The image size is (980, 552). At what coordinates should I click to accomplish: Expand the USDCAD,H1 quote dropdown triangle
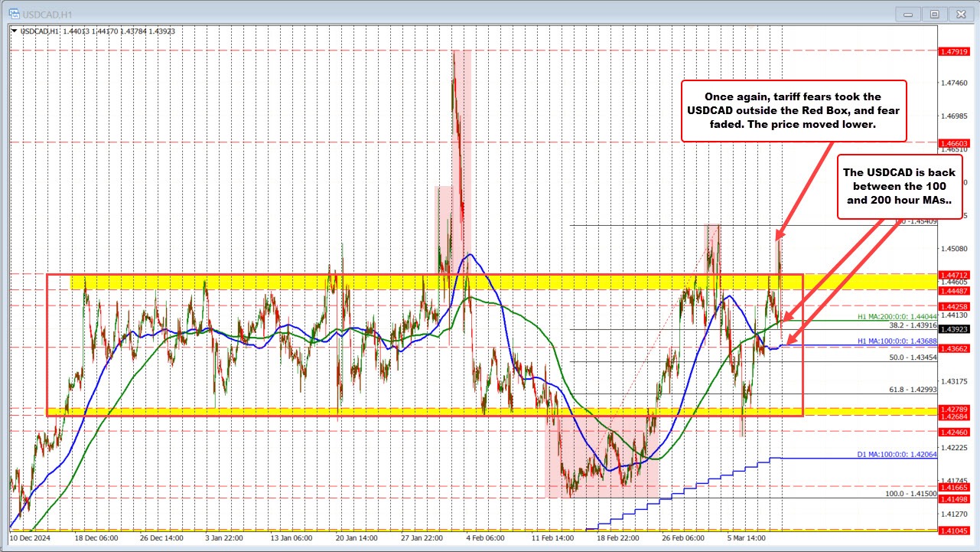click(x=13, y=31)
